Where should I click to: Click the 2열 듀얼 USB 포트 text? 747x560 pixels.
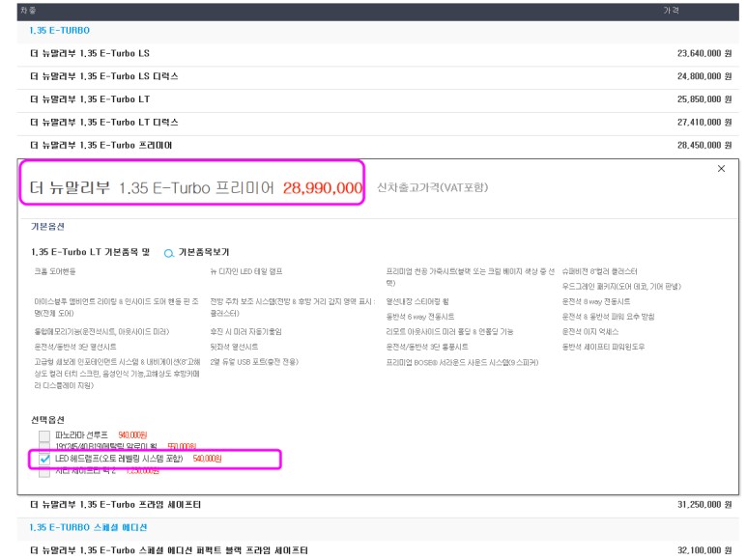254,362
